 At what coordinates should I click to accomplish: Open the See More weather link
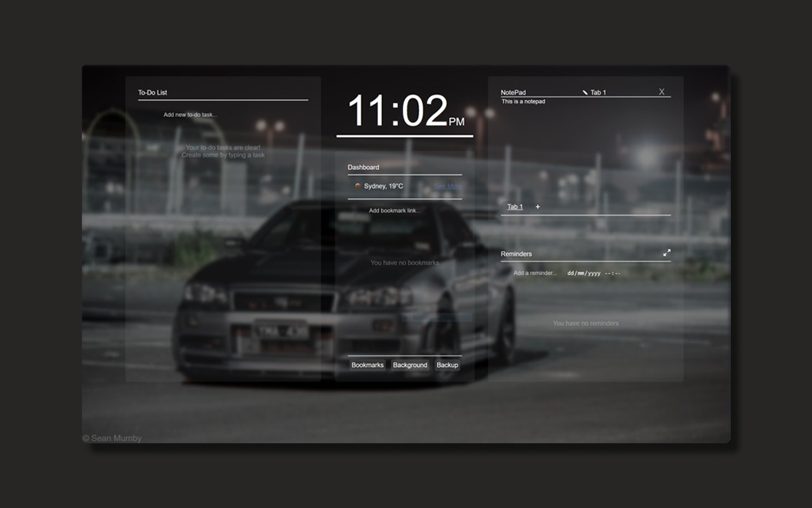447,185
